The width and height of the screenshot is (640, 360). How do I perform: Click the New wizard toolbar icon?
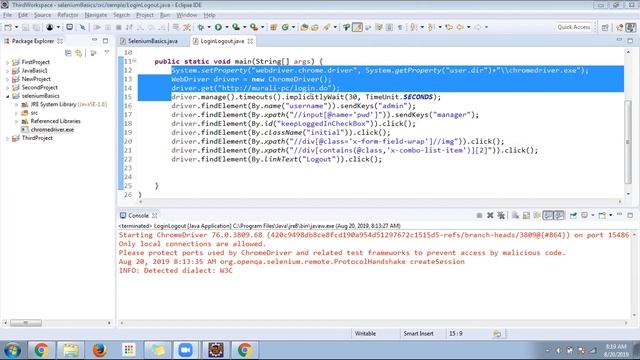[8, 27]
